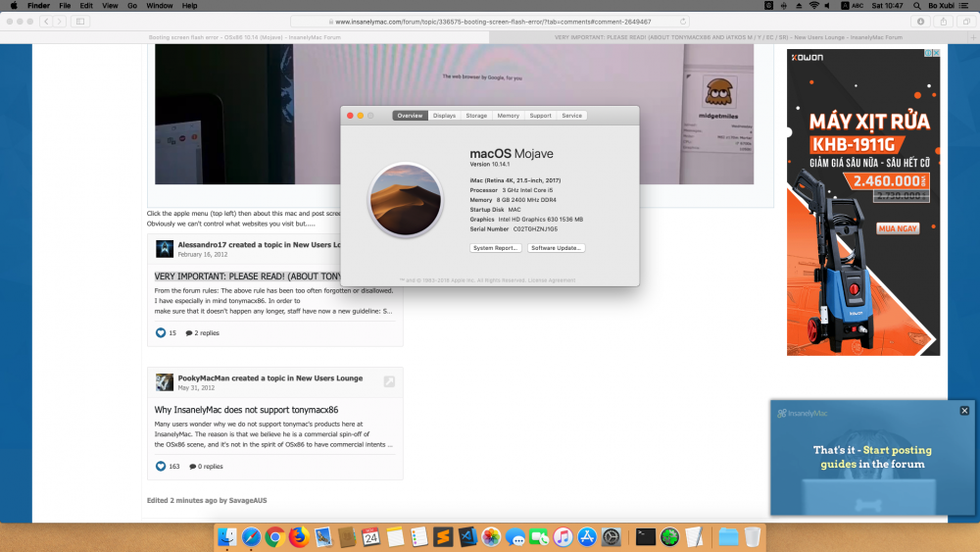This screenshot has height=552, width=980.
Task: Click the Software Update button
Action: pos(557,248)
